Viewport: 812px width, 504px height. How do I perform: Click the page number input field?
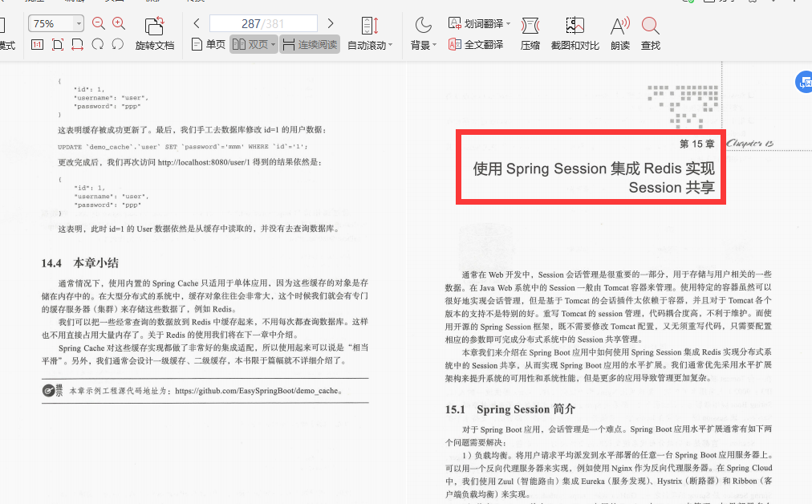point(263,23)
